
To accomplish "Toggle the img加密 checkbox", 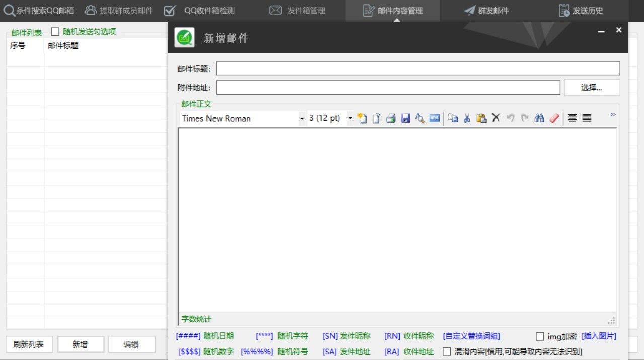I will click(x=540, y=336).
